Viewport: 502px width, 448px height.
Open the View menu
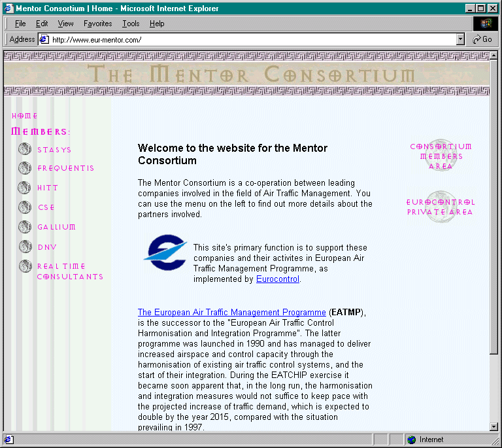(x=65, y=24)
